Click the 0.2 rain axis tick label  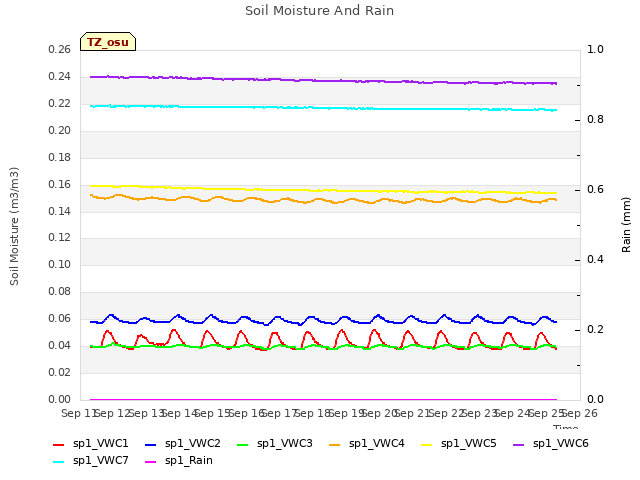point(595,330)
